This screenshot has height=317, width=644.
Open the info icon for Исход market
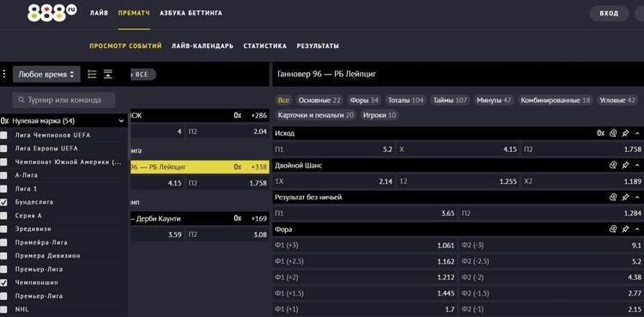click(x=613, y=133)
